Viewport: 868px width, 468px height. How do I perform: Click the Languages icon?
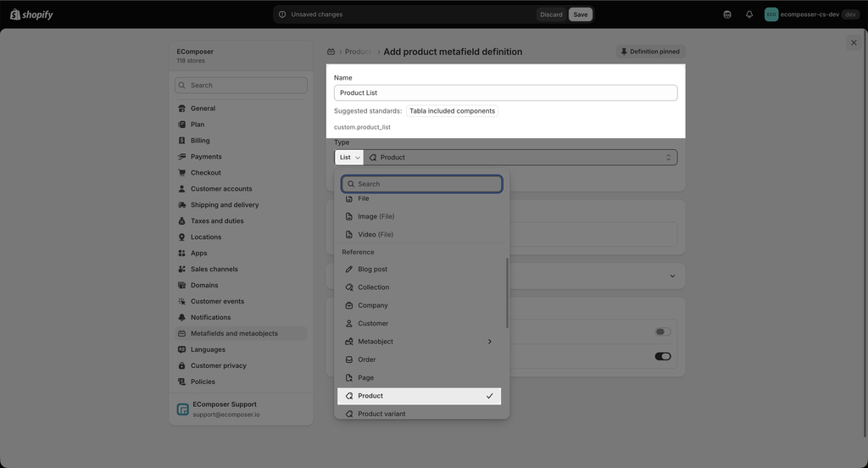click(181, 349)
